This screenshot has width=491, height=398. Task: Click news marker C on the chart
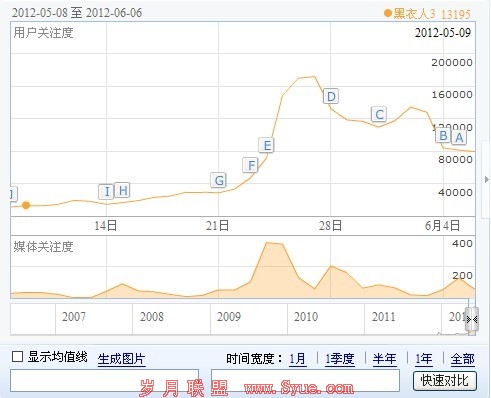tap(379, 114)
